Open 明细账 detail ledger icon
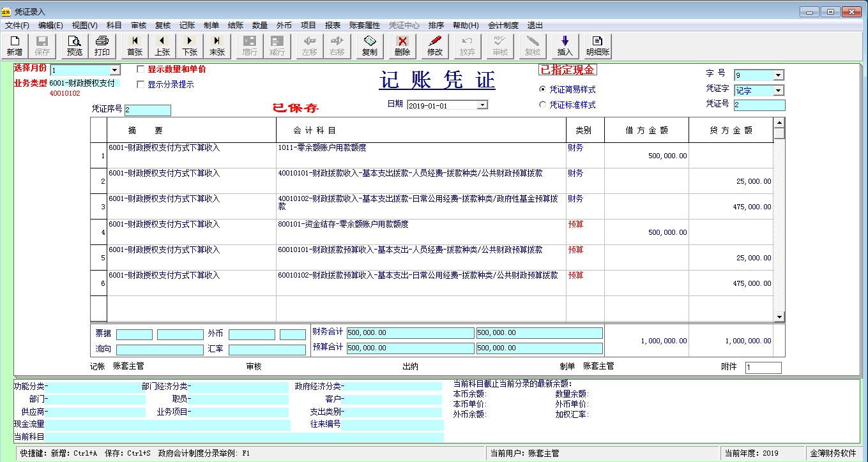This screenshot has height=462, width=868. (x=598, y=46)
